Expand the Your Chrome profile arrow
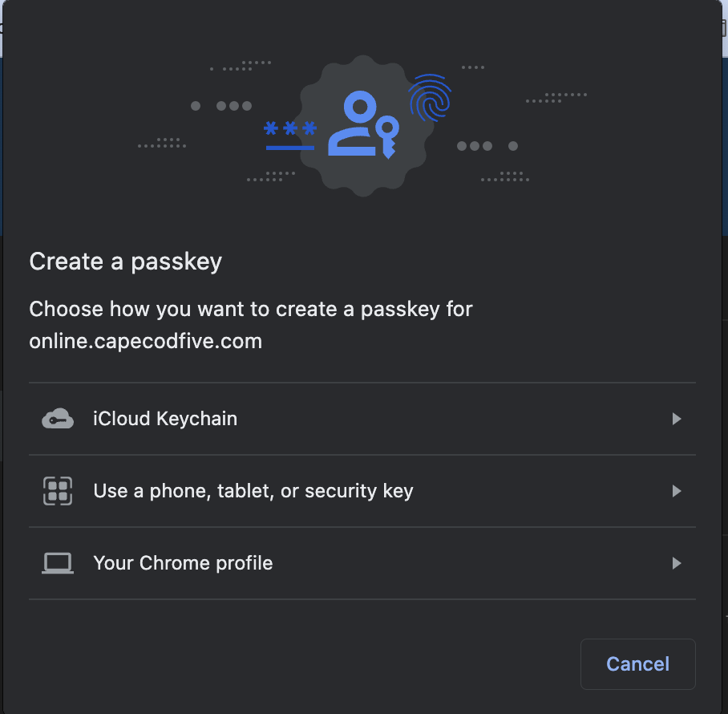The height and width of the screenshot is (714, 728). click(677, 563)
